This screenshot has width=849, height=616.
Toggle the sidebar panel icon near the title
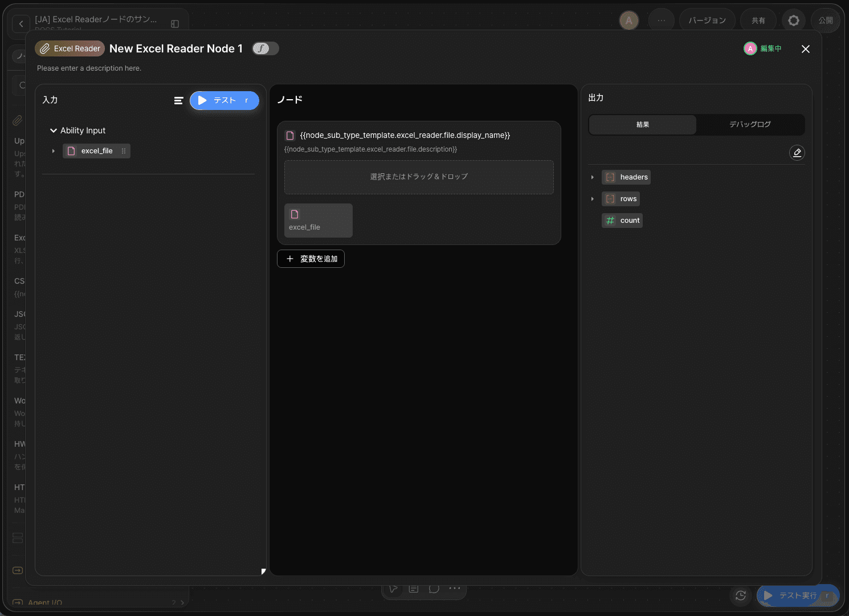point(175,24)
